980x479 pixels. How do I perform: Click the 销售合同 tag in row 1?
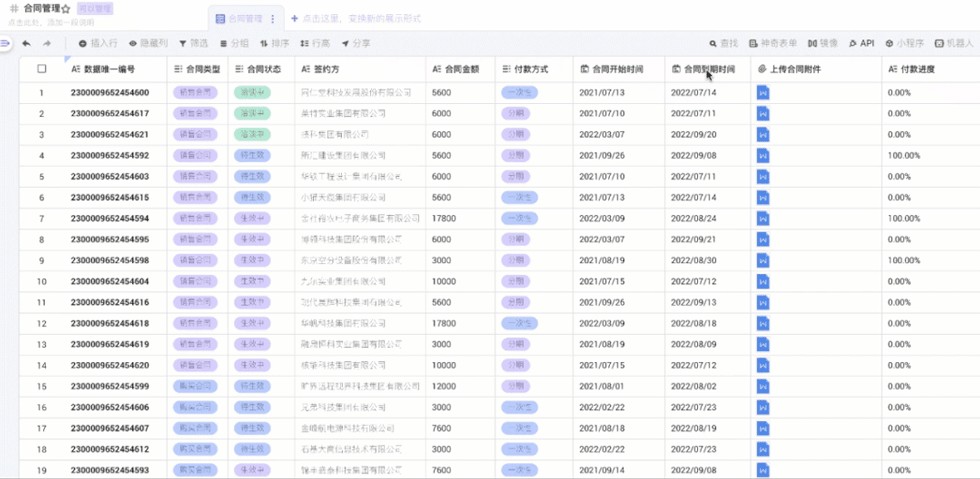[x=195, y=92]
